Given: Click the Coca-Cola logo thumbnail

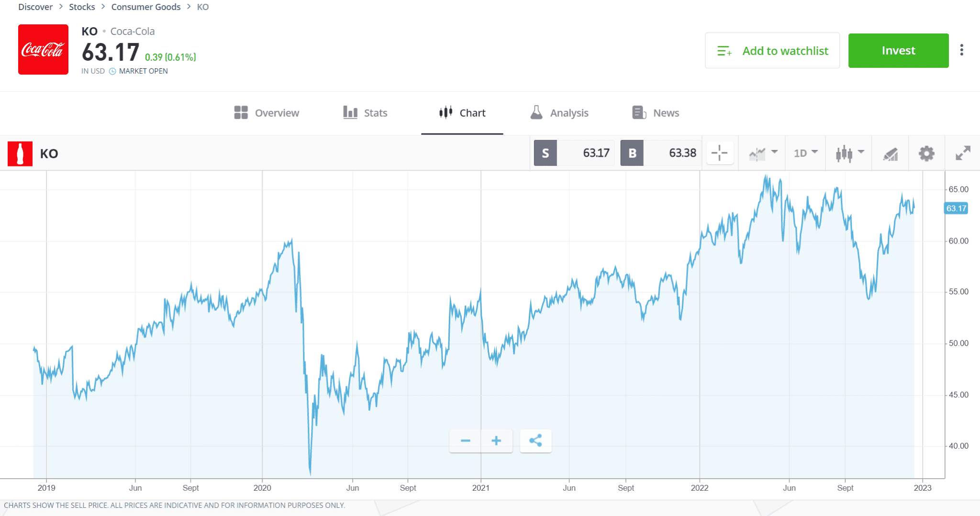Looking at the screenshot, I should (x=43, y=50).
